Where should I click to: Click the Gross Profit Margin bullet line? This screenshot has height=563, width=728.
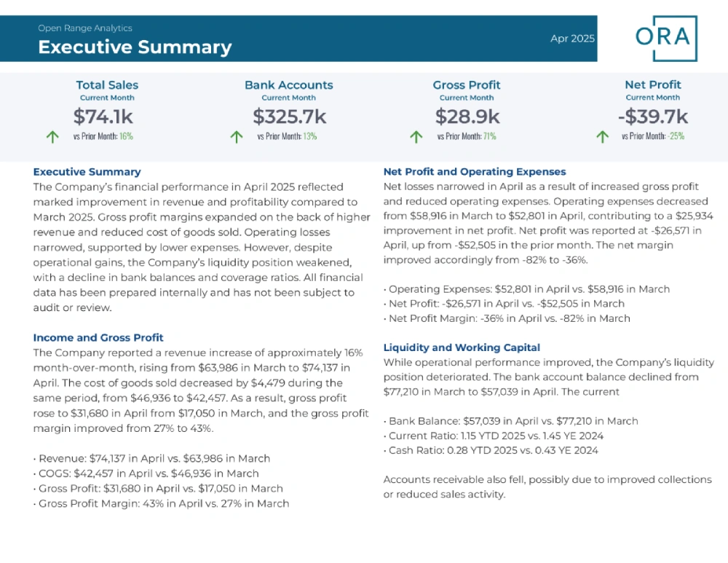161,503
